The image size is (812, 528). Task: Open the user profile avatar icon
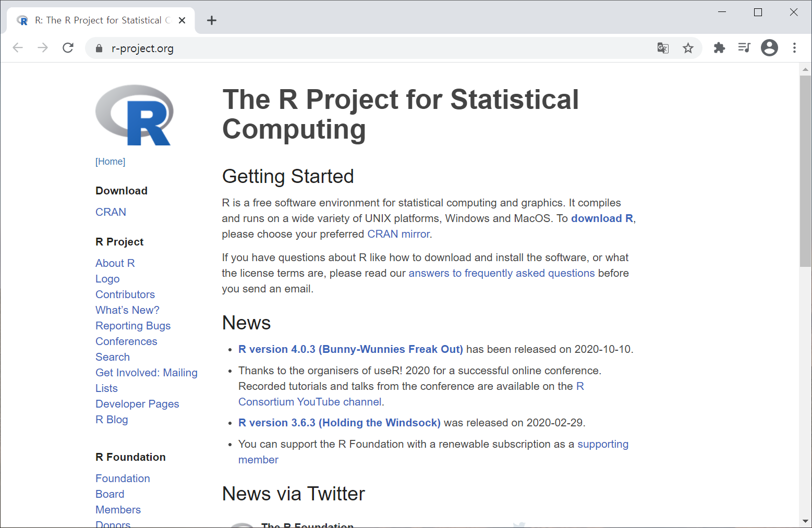click(769, 48)
